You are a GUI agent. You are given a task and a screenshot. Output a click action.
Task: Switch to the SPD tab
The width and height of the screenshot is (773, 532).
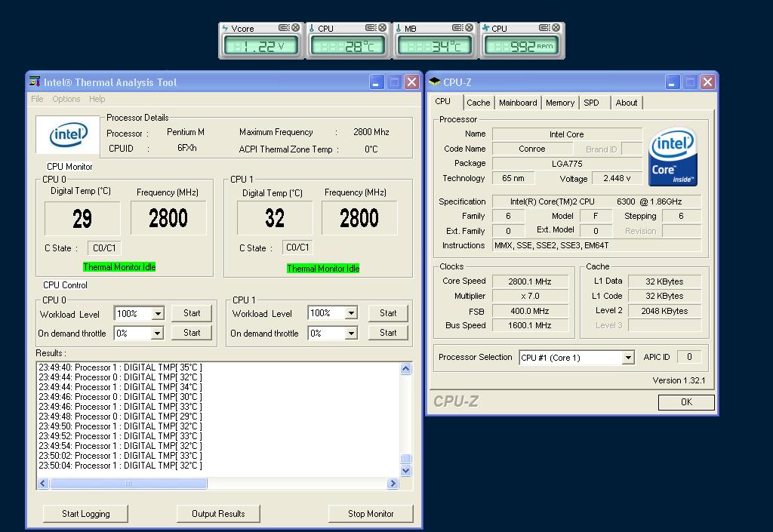(x=591, y=103)
